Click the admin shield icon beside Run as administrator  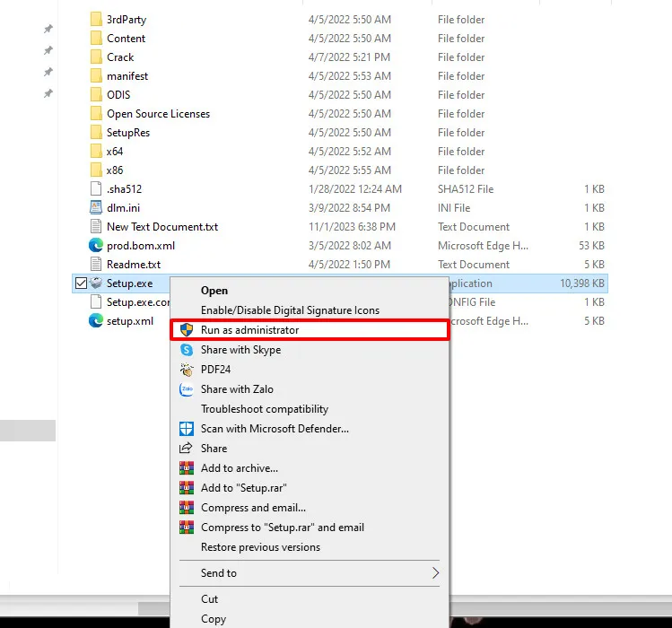pyautogui.click(x=187, y=330)
